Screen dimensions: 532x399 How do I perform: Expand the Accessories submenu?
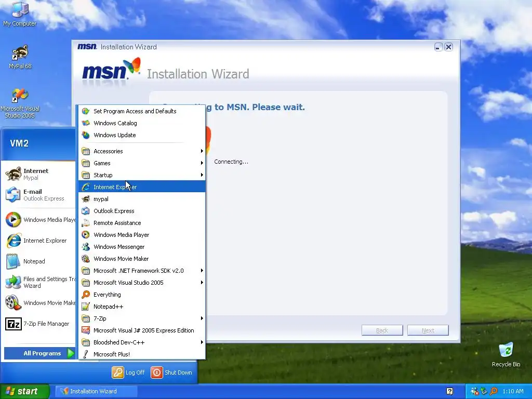click(x=142, y=151)
